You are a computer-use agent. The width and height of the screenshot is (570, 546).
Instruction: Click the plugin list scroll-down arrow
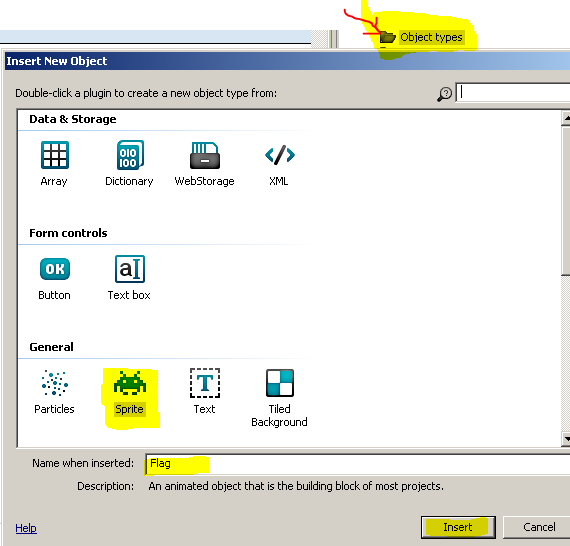(566, 439)
